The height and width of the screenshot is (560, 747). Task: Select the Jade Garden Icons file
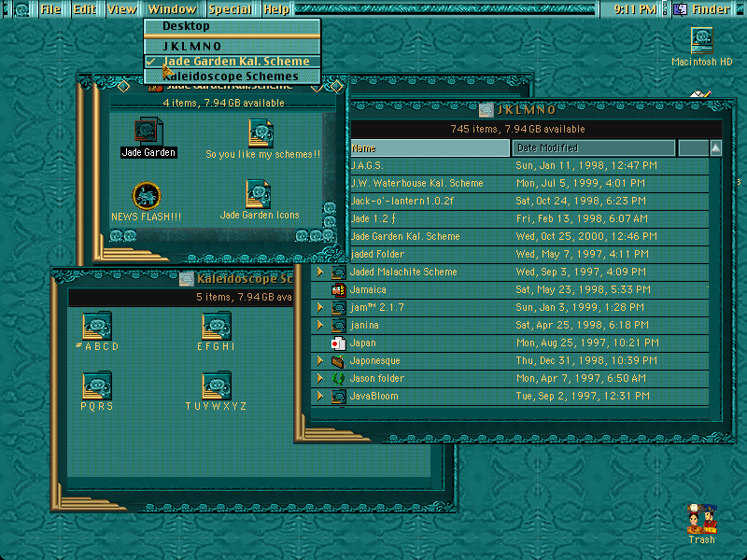(259, 194)
